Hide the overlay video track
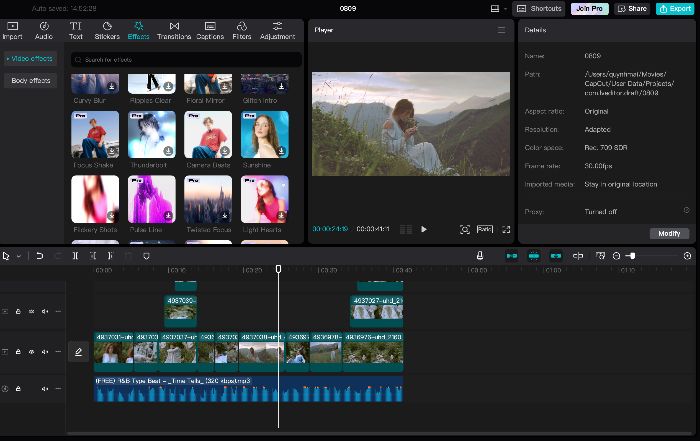700x441 pixels. (x=32, y=312)
